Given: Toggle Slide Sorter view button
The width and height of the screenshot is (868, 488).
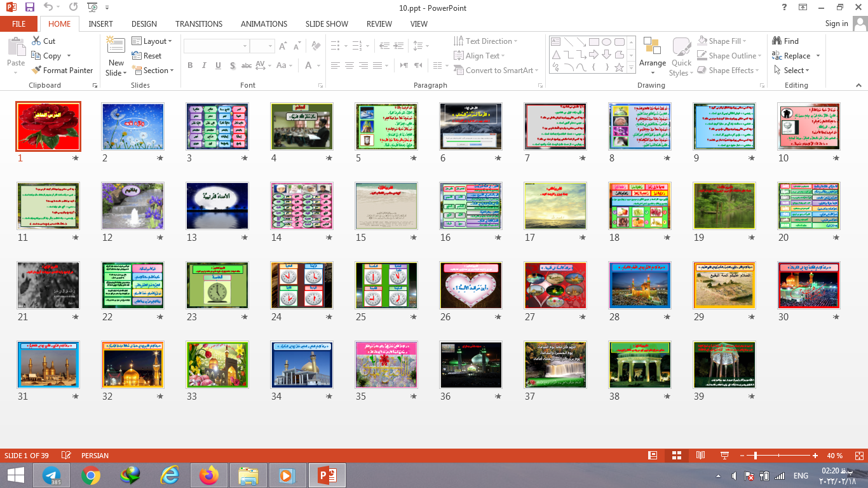Looking at the screenshot, I should (x=676, y=456).
